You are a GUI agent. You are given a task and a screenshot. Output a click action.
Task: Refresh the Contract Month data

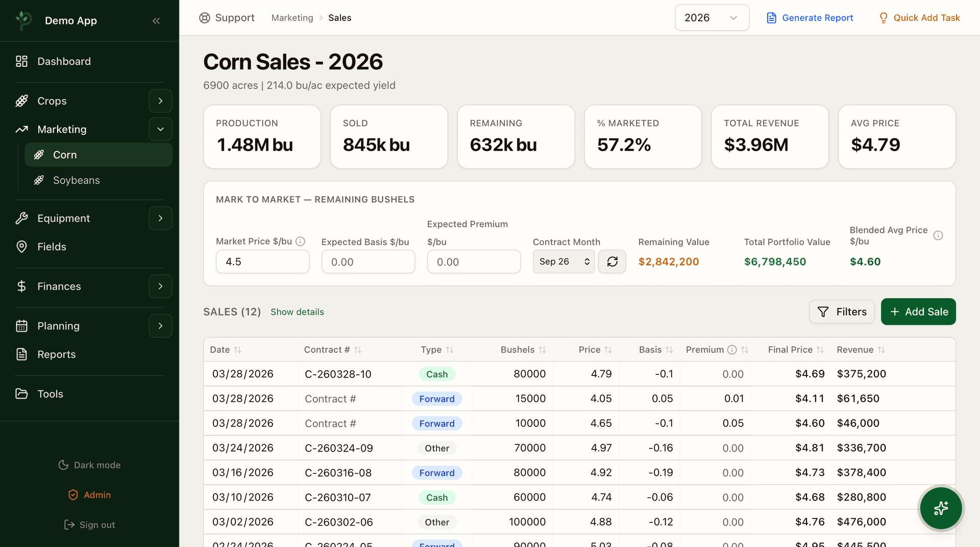(x=612, y=261)
